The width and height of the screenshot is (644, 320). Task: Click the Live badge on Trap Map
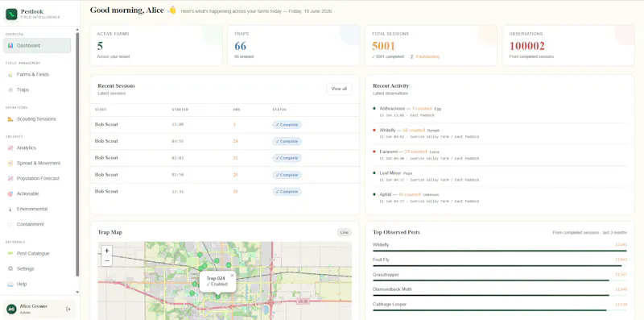(345, 232)
